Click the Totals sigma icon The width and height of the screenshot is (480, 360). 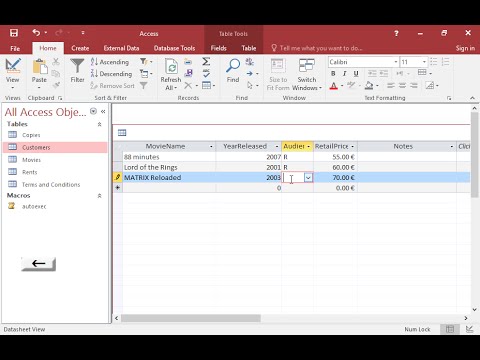click(206, 62)
